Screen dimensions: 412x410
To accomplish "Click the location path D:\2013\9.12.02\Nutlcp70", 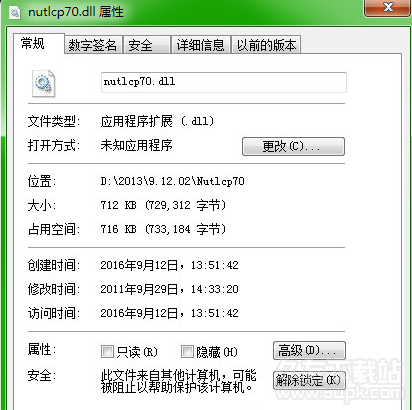I will point(172,181).
